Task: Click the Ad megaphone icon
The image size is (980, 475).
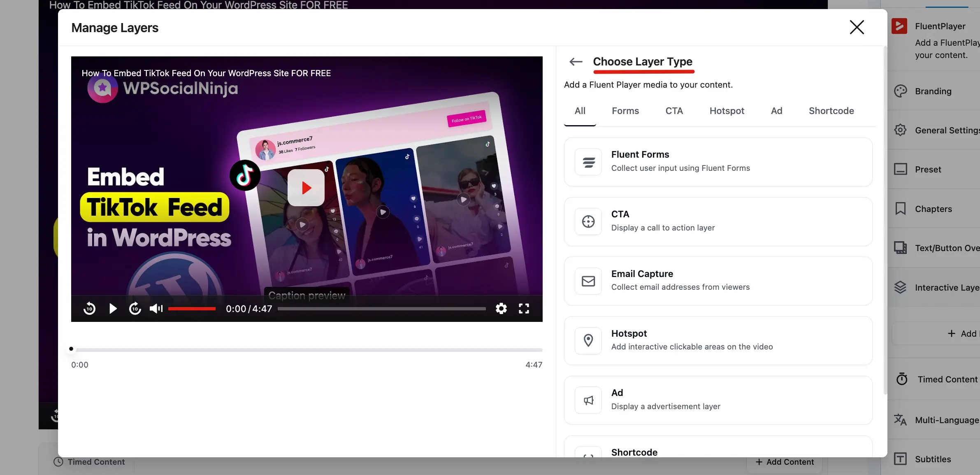Action: click(x=588, y=400)
